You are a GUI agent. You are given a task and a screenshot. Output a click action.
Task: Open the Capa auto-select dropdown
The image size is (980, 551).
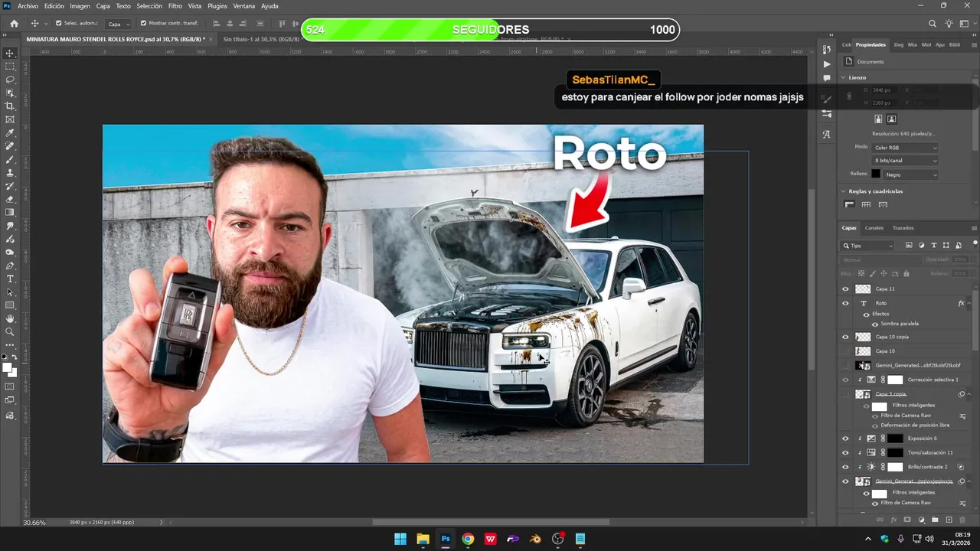[x=118, y=24]
